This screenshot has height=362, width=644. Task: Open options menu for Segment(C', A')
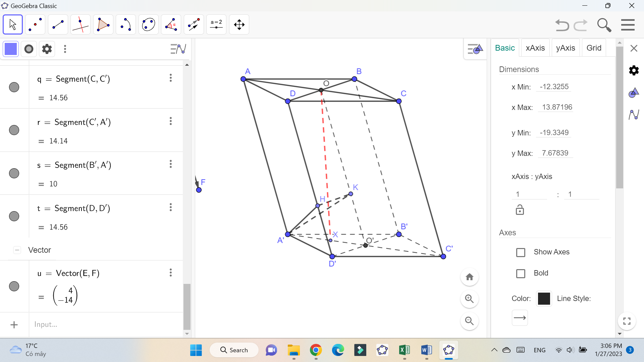pos(171,121)
